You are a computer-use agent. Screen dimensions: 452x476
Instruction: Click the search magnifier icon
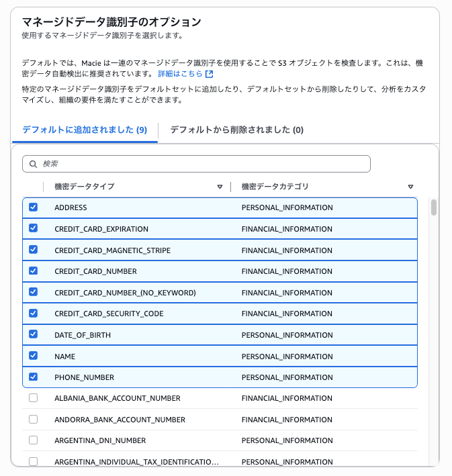coord(33,164)
